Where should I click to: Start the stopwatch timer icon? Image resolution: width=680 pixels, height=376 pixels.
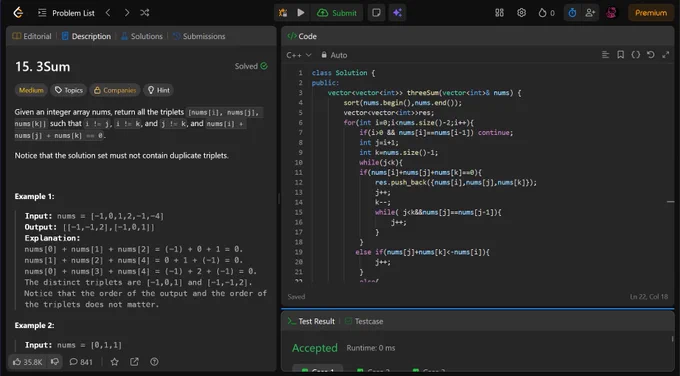point(572,13)
